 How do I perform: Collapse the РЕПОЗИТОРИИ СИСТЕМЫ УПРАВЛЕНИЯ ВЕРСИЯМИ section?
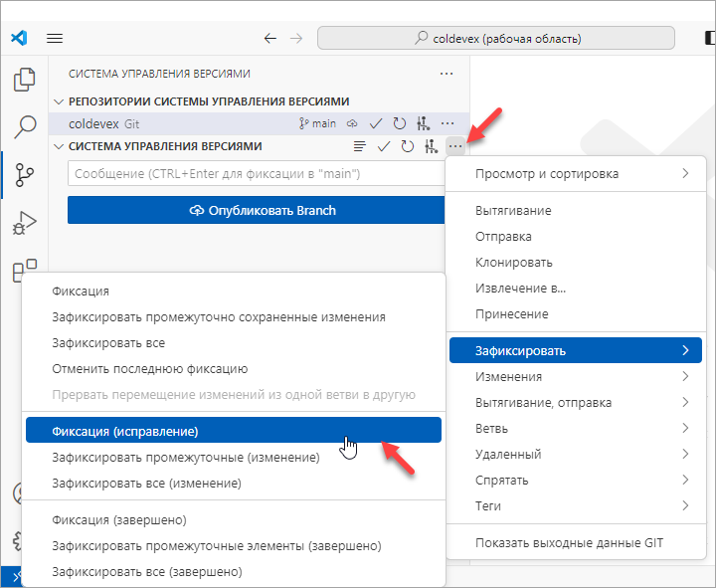[60, 101]
